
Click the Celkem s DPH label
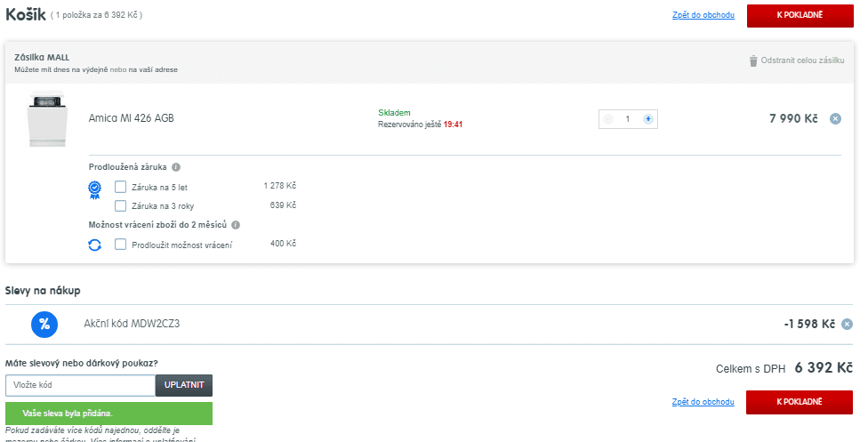751,369
